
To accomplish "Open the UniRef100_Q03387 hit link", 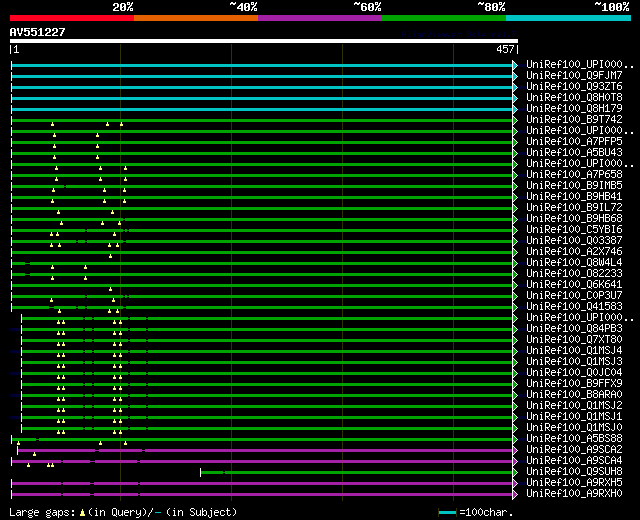I will (x=574, y=241).
